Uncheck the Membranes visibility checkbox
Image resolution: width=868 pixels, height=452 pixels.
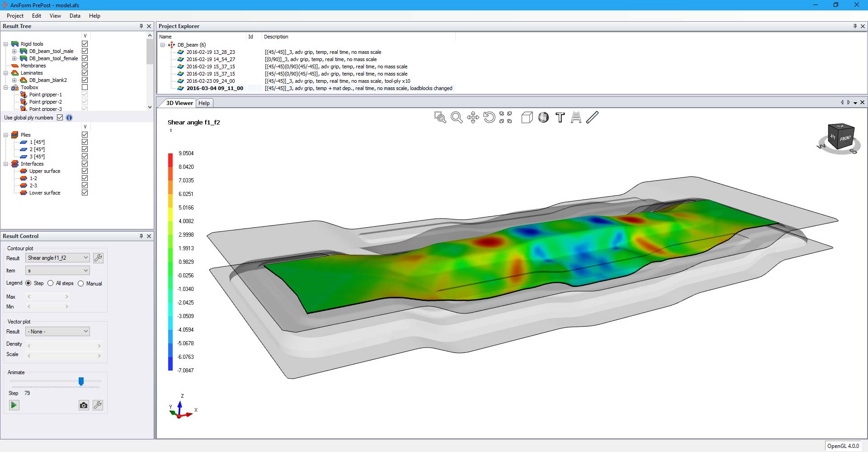point(85,66)
